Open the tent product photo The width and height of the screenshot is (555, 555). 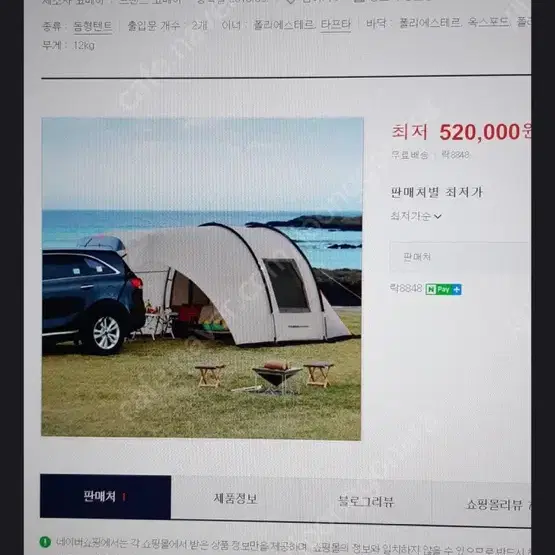point(202,279)
